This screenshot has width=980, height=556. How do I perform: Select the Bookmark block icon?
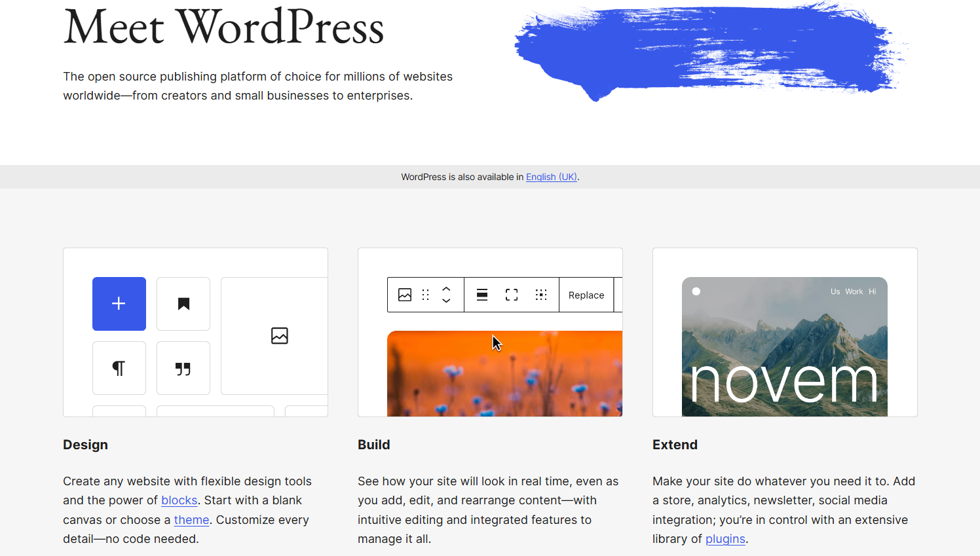[183, 303]
